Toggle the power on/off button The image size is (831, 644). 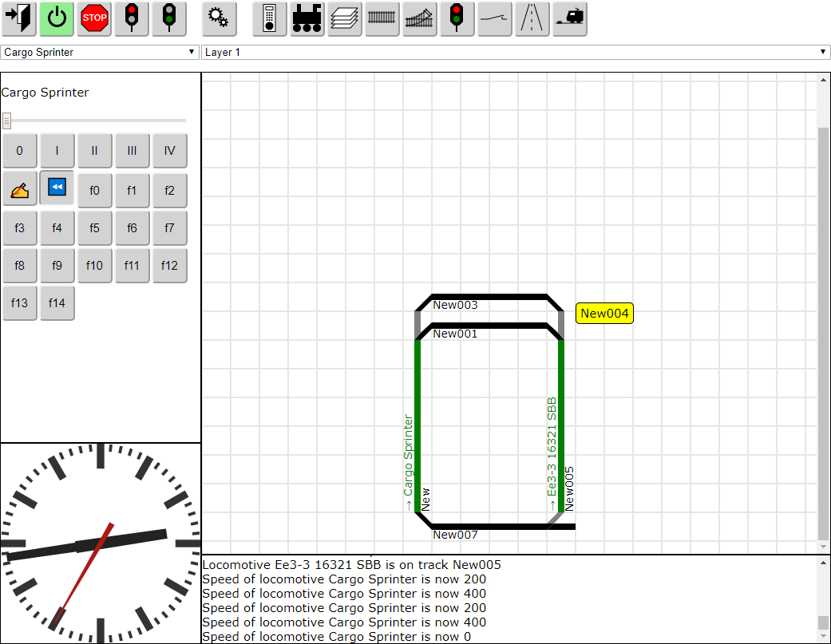point(56,18)
